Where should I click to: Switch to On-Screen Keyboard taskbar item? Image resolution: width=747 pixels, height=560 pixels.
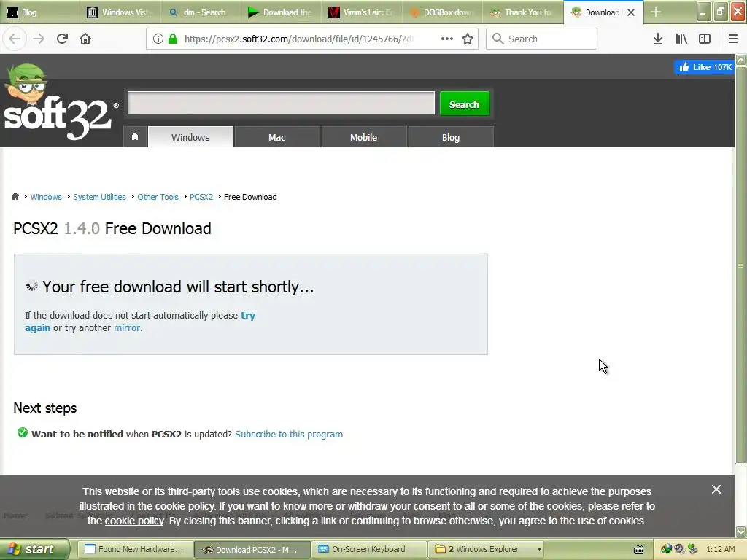(x=369, y=550)
